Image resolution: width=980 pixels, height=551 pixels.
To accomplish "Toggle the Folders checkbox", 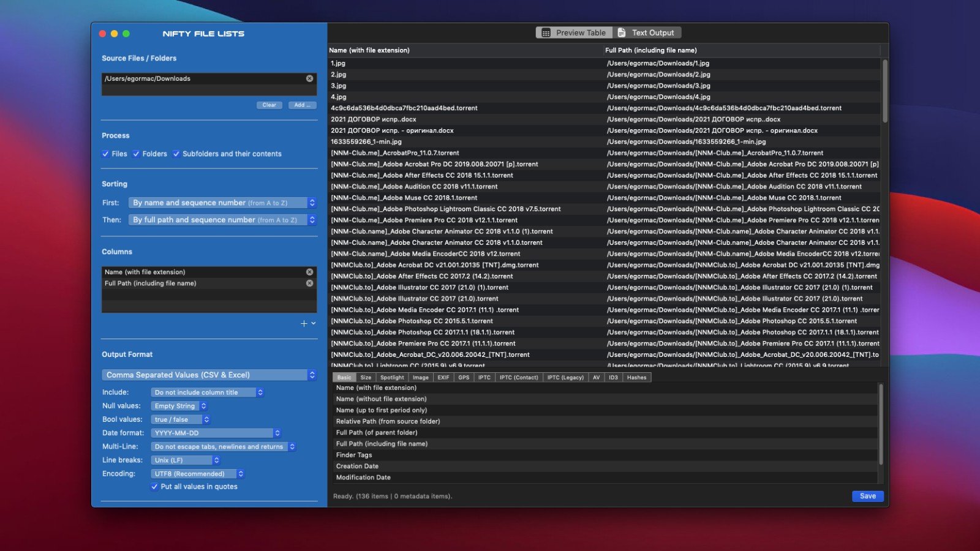I will click(137, 154).
